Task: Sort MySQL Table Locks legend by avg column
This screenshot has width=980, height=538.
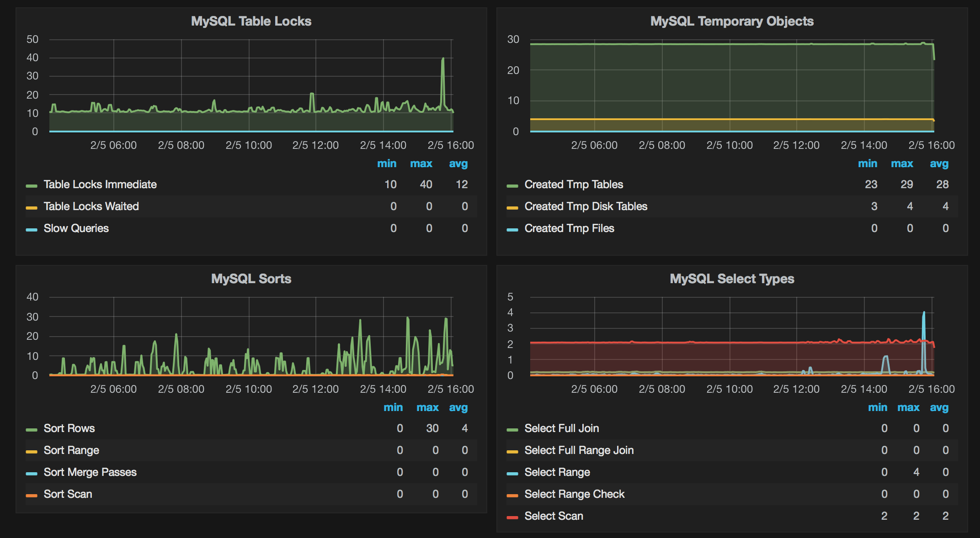Action: (458, 163)
